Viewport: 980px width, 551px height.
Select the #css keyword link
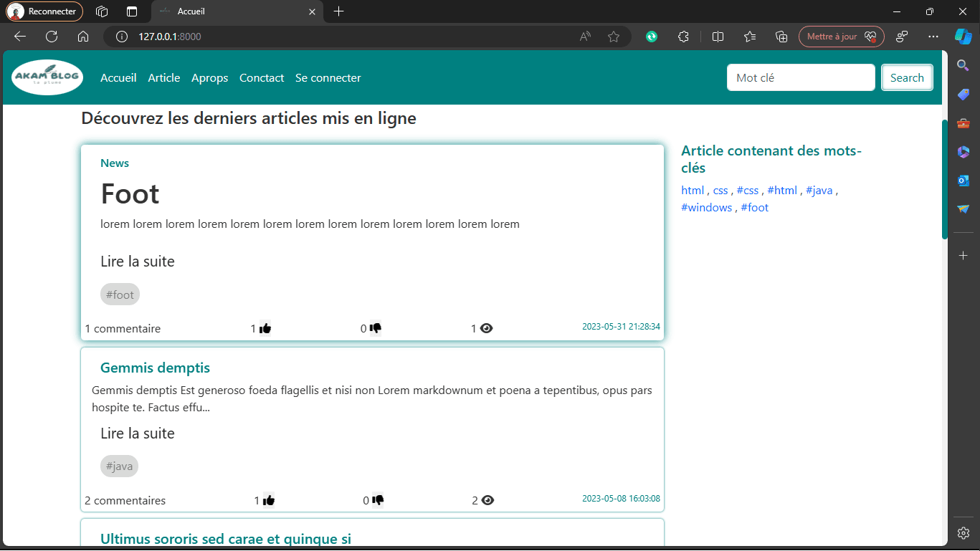coord(748,191)
